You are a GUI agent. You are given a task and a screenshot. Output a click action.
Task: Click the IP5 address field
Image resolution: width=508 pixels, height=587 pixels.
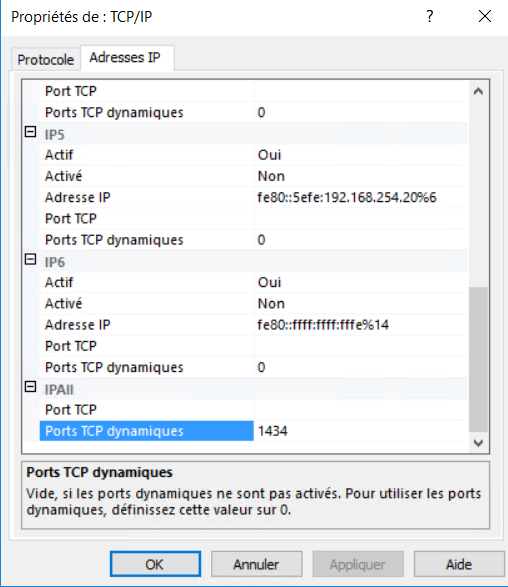pyautogui.click(x=361, y=197)
